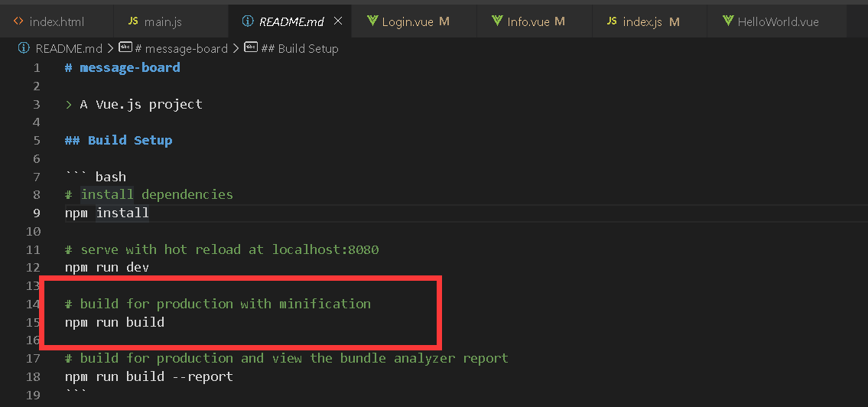The height and width of the screenshot is (407, 868).
Task: Click the 'npm run build' line 15
Action: 115,322
